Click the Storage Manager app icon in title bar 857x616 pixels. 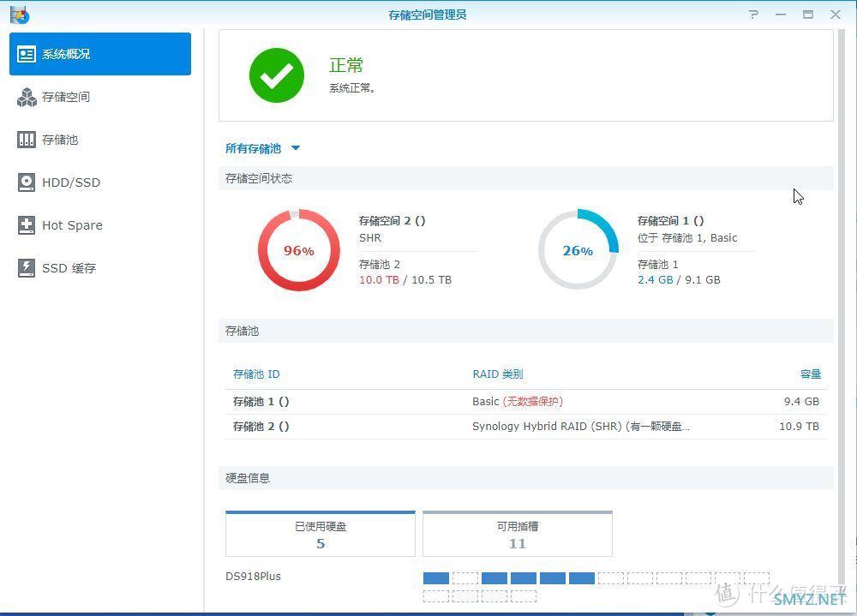[20, 15]
